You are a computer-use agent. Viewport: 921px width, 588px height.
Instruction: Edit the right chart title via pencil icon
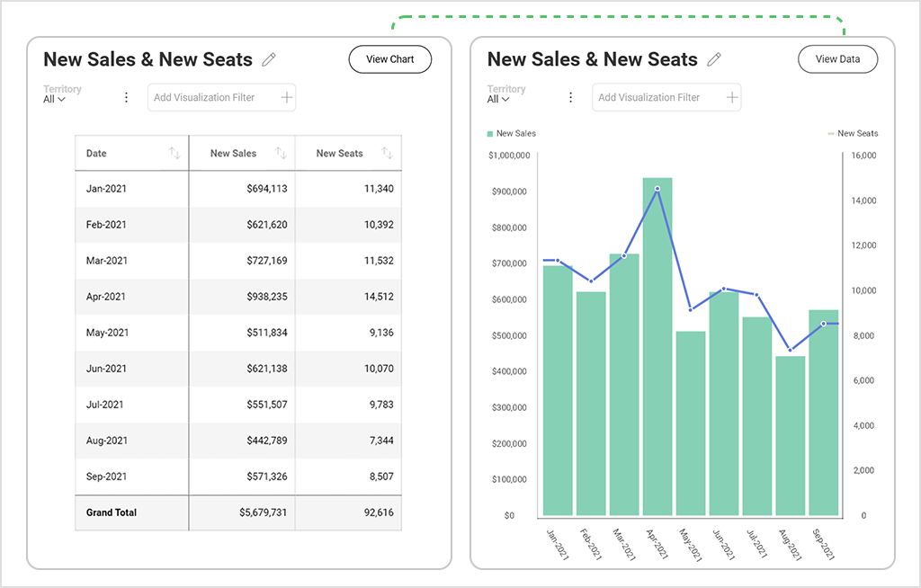point(714,58)
